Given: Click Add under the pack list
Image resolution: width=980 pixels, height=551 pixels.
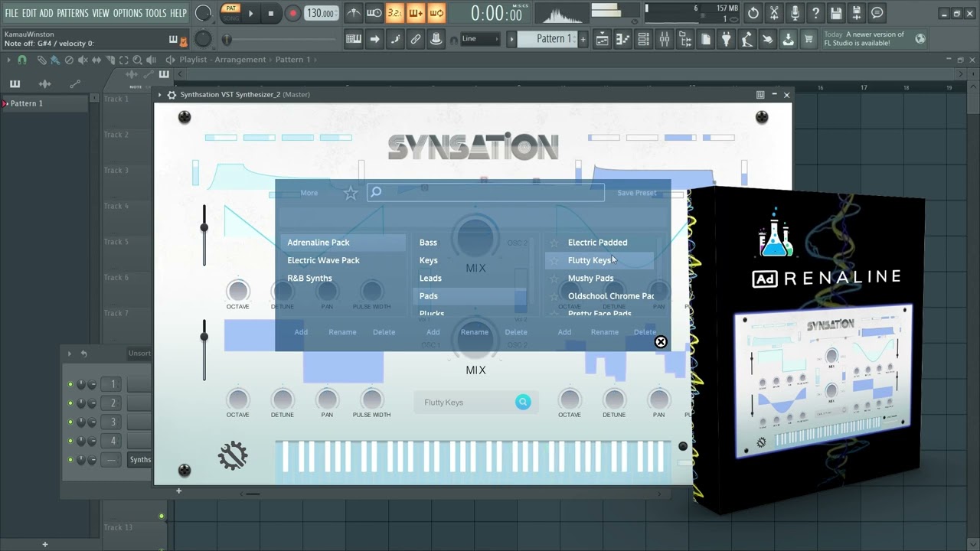Looking at the screenshot, I should pos(301,332).
